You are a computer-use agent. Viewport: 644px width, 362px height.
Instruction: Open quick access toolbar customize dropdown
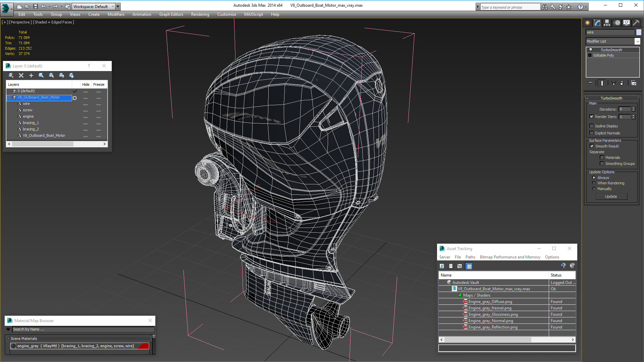pyautogui.click(x=118, y=6)
